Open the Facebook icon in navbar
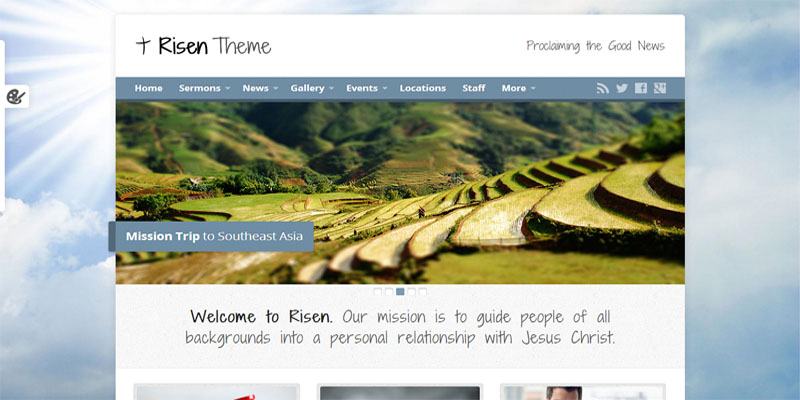Viewport: 800px width, 400px height. point(641,88)
